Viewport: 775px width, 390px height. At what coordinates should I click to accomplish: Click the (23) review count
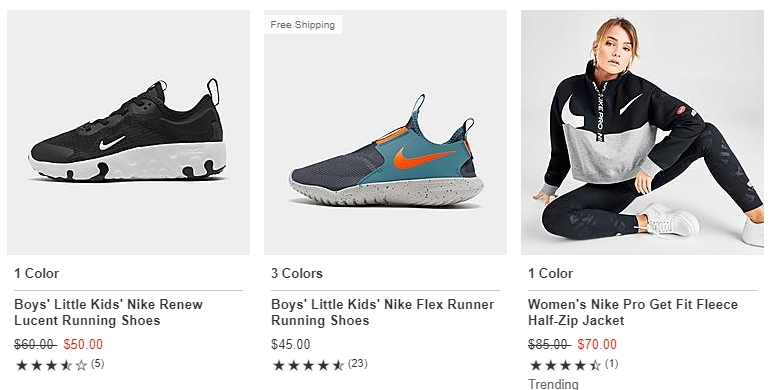[x=357, y=364]
